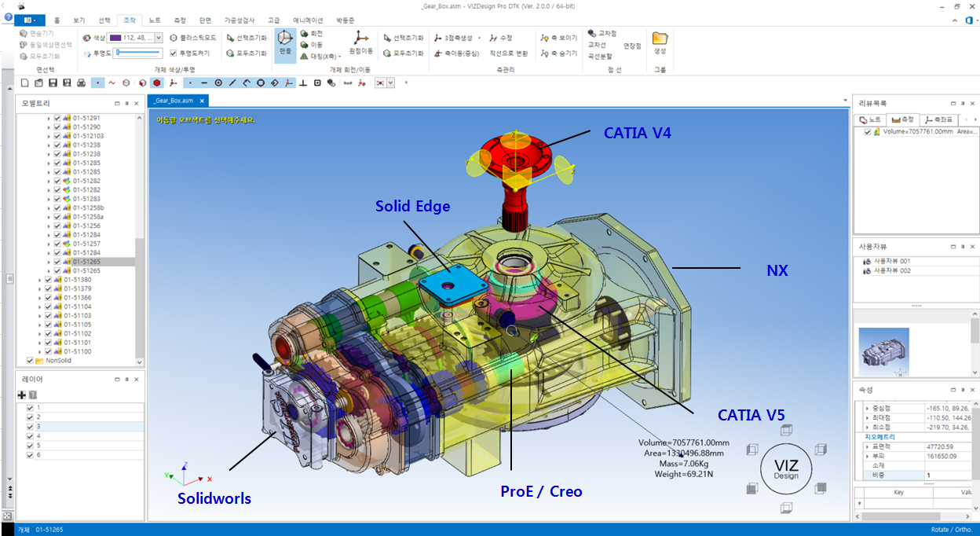Click the 투명도 transparency slider
The image size is (980, 536).
click(138, 53)
